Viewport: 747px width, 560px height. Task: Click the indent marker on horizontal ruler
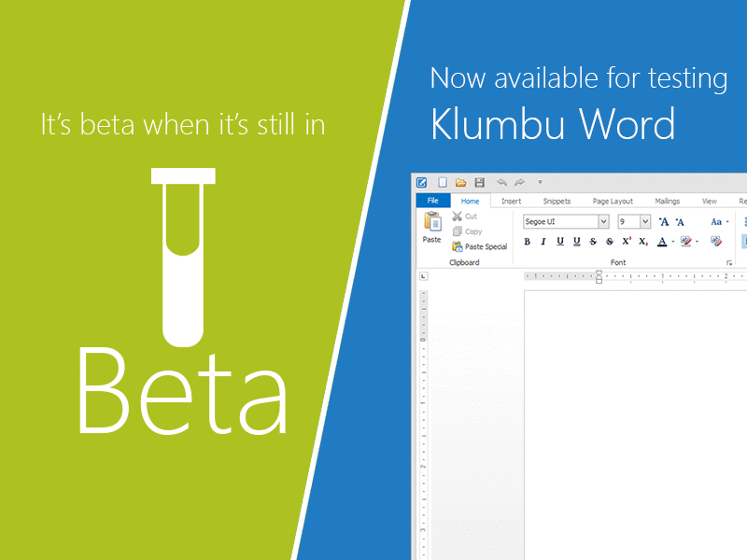pyautogui.click(x=599, y=276)
